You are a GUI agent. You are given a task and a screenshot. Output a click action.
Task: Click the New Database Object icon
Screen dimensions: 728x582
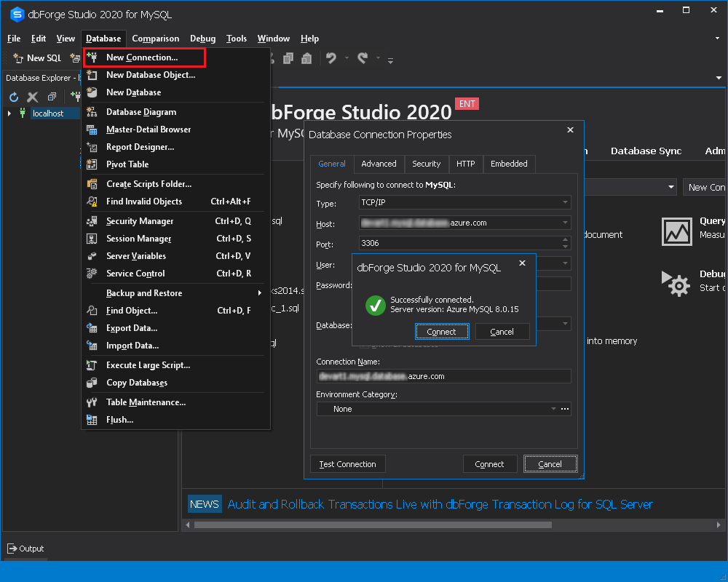click(x=92, y=75)
